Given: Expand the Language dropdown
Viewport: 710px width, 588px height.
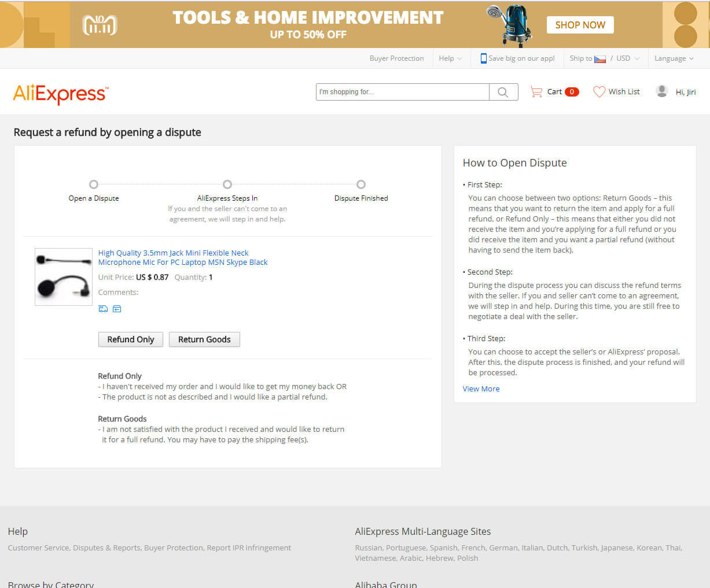Looking at the screenshot, I should [x=674, y=58].
